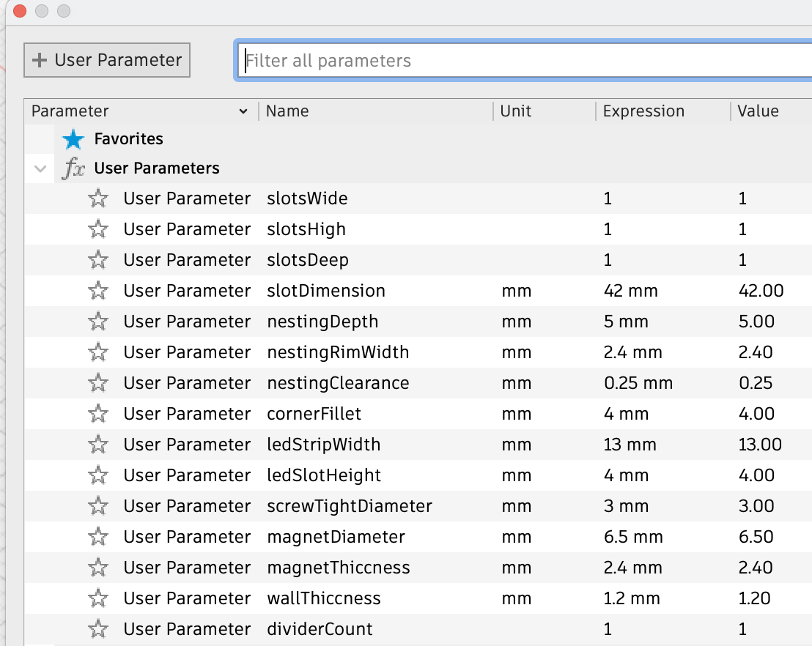Screen dimensions: 812x646
Task: Favorite the slotsWide parameter star
Action: [x=98, y=198]
